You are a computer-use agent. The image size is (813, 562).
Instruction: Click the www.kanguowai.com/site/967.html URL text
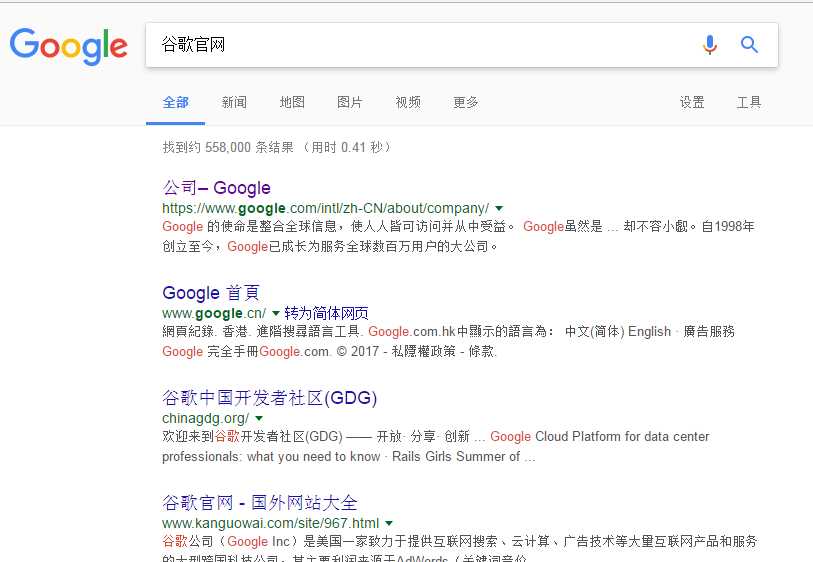(x=271, y=523)
